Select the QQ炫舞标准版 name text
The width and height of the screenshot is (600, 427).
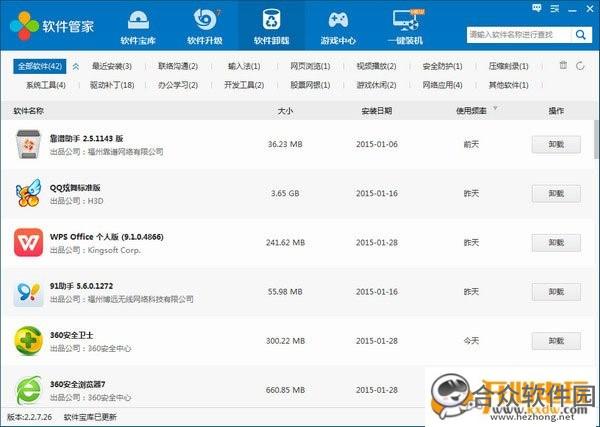click(x=75, y=187)
